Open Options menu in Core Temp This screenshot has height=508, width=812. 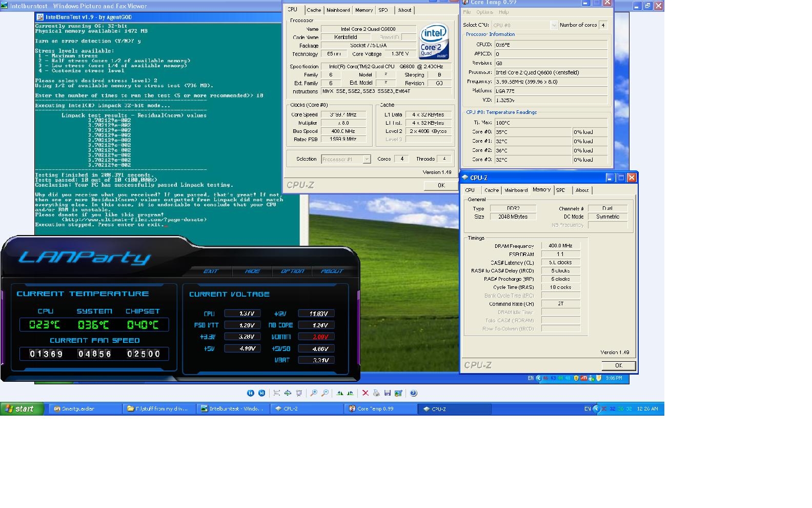(484, 12)
